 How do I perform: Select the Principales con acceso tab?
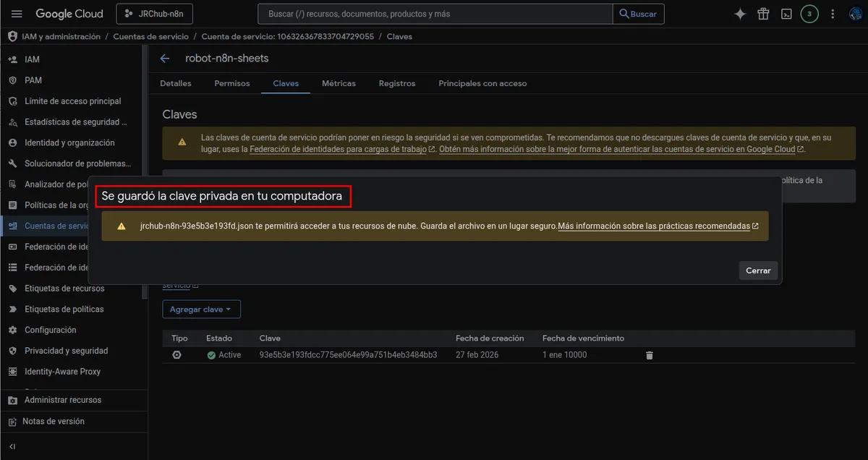click(x=482, y=83)
